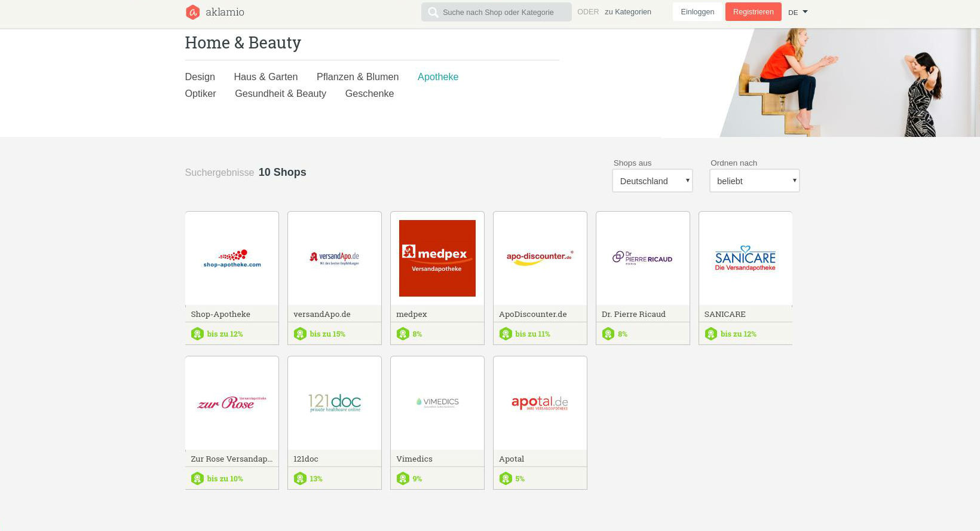980x531 pixels.
Task: Switch to Gesundheit & Beauty category
Action: (280, 93)
